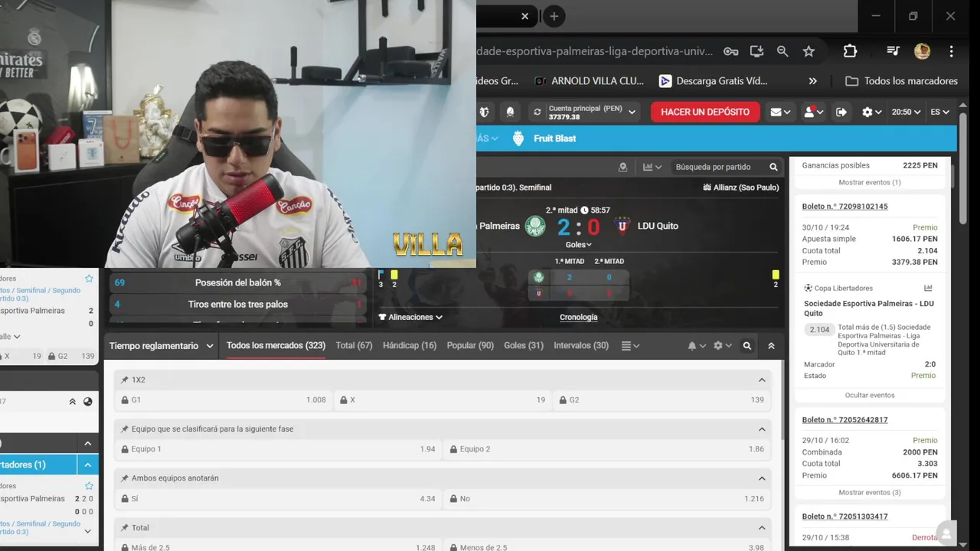Screen dimensions: 980x551
Task: Expand the Goles score dropdown
Action: [x=578, y=245]
